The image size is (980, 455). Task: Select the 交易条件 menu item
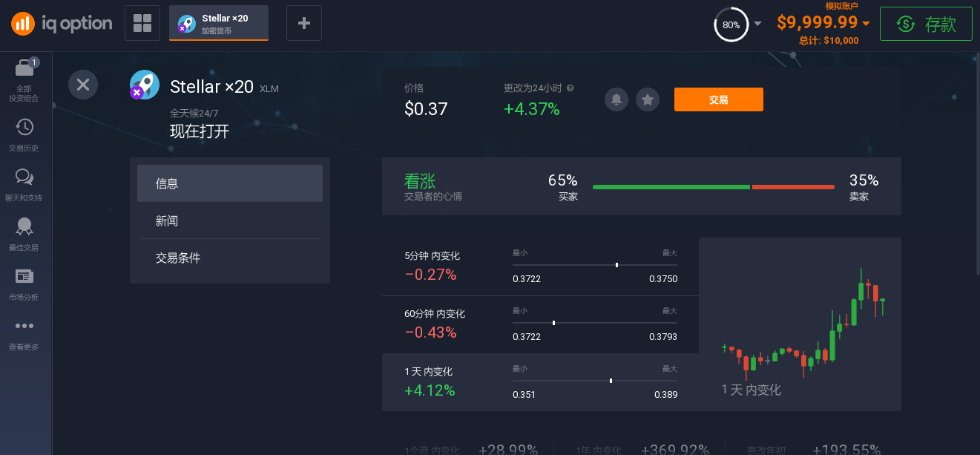(230, 258)
